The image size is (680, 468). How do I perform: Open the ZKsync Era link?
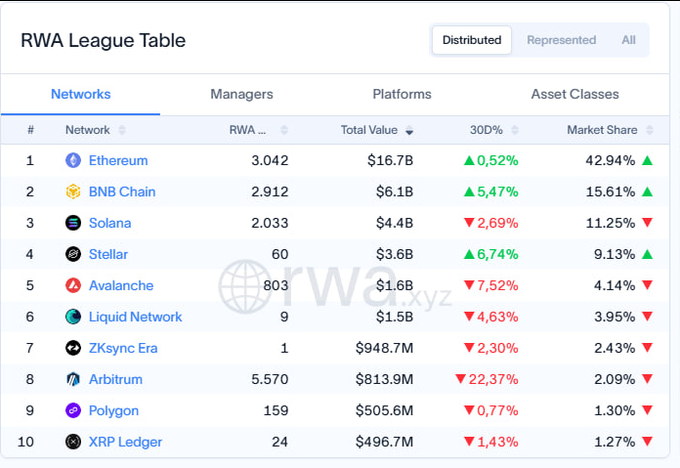pos(123,348)
